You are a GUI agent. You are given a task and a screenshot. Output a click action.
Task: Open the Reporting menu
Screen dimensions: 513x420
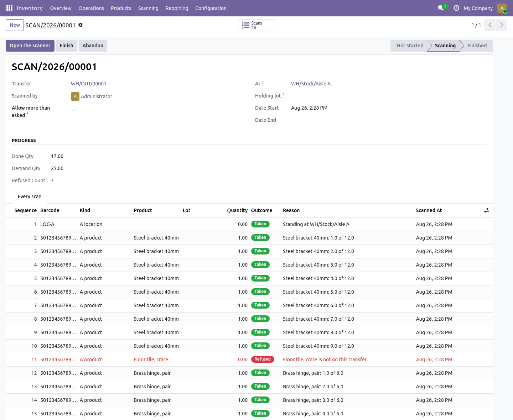(177, 8)
